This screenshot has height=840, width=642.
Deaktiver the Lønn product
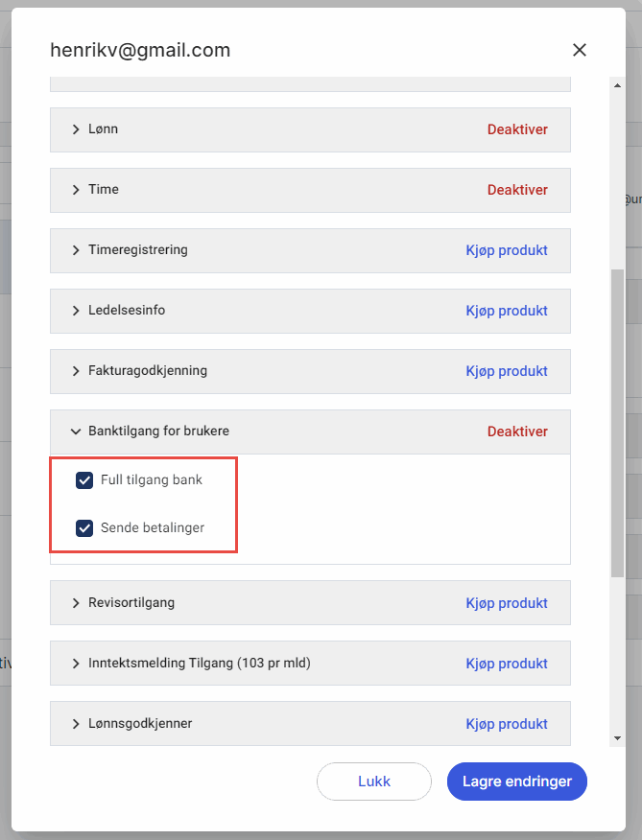(x=517, y=129)
